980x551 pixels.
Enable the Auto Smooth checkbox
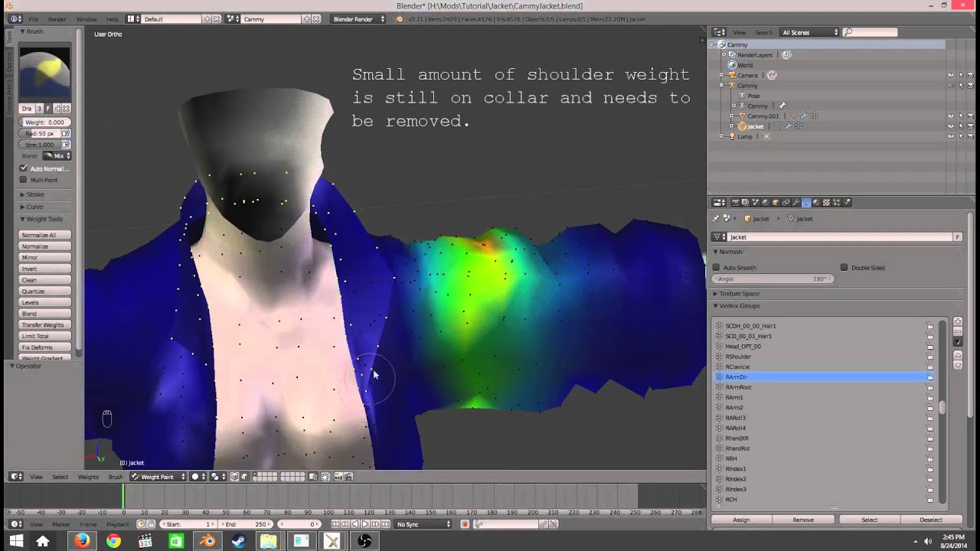(x=717, y=268)
